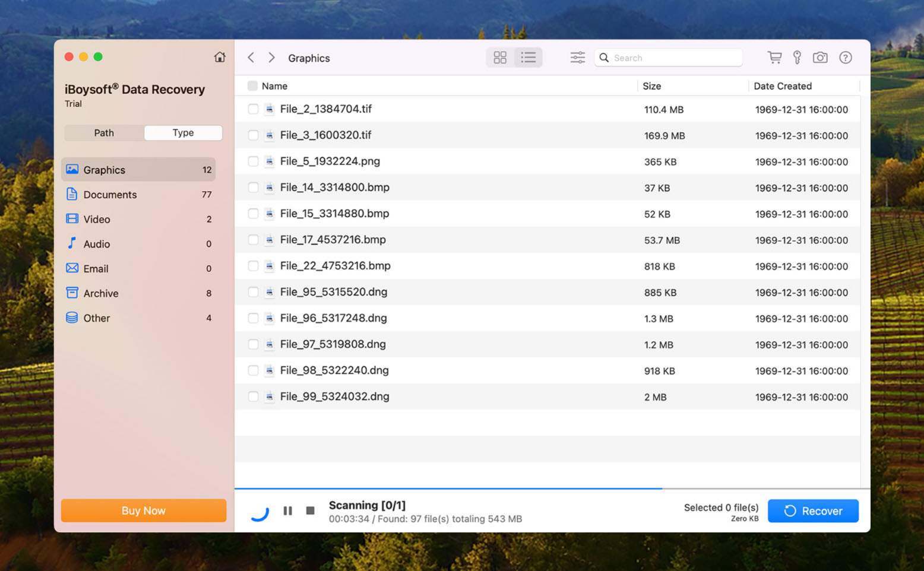Select the Type tab
924x571 pixels.
coord(183,133)
